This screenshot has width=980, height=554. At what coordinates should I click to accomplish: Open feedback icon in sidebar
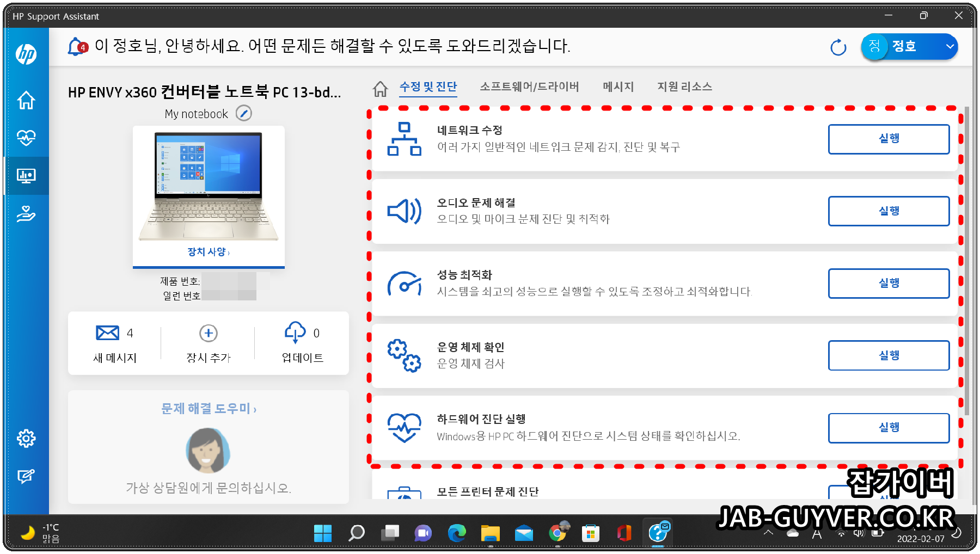26,477
